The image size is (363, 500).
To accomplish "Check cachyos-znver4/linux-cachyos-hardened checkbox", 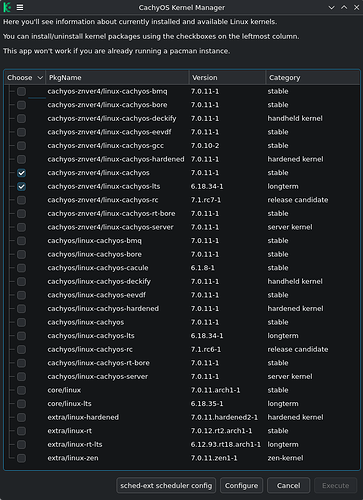I will (21, 159).
